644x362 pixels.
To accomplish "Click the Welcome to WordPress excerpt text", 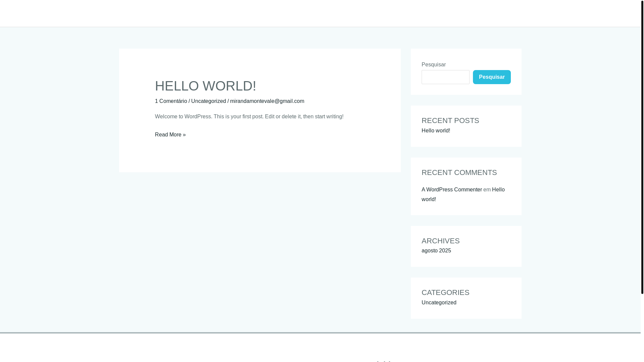I will (x=249, y=116).
